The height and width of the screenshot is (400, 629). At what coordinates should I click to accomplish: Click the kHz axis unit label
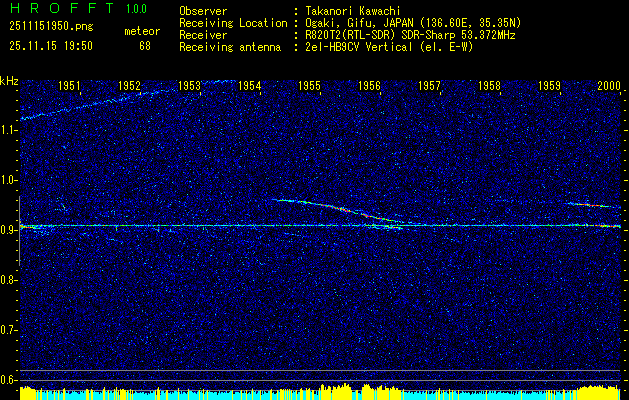(9, 80)
